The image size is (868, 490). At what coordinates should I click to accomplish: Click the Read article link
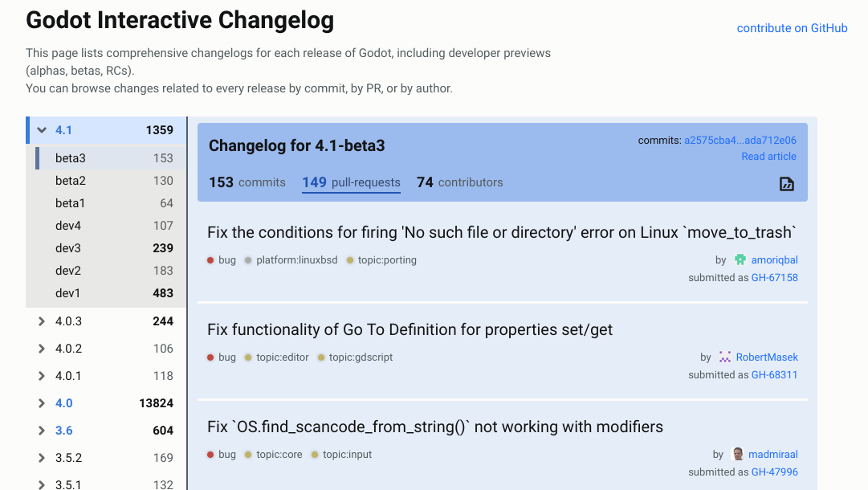(x=768, y=156)
